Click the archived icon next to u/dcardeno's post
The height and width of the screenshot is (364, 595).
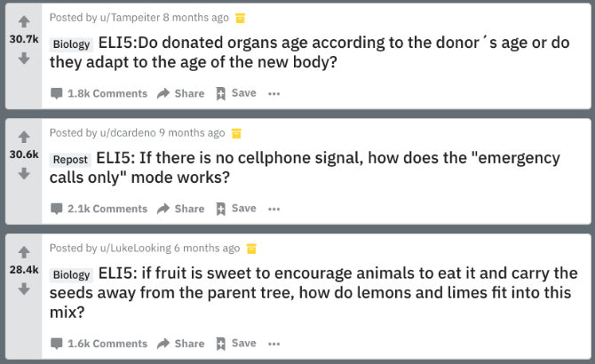click(x=236, y=133)
